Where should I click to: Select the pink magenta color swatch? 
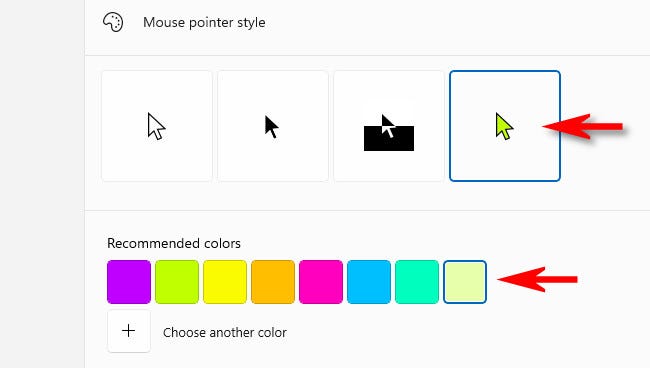[x=321, y=282]
